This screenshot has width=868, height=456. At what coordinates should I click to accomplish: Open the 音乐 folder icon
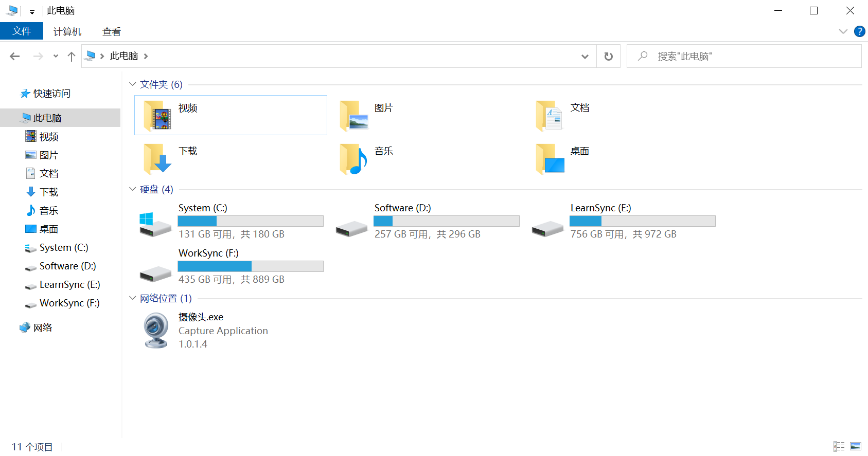(x=353, y=159)
